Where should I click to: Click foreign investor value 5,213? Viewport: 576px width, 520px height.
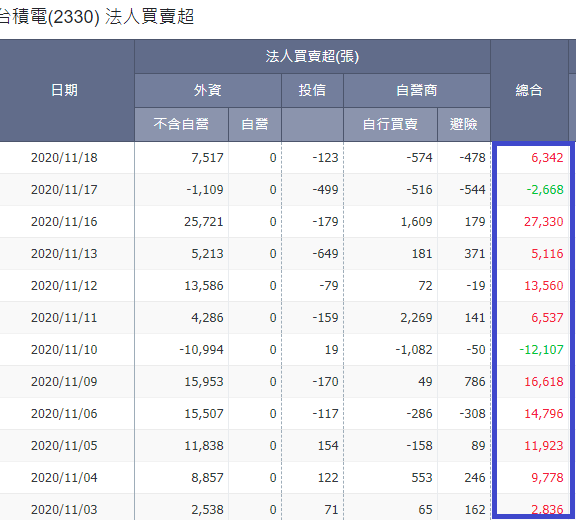207,254
